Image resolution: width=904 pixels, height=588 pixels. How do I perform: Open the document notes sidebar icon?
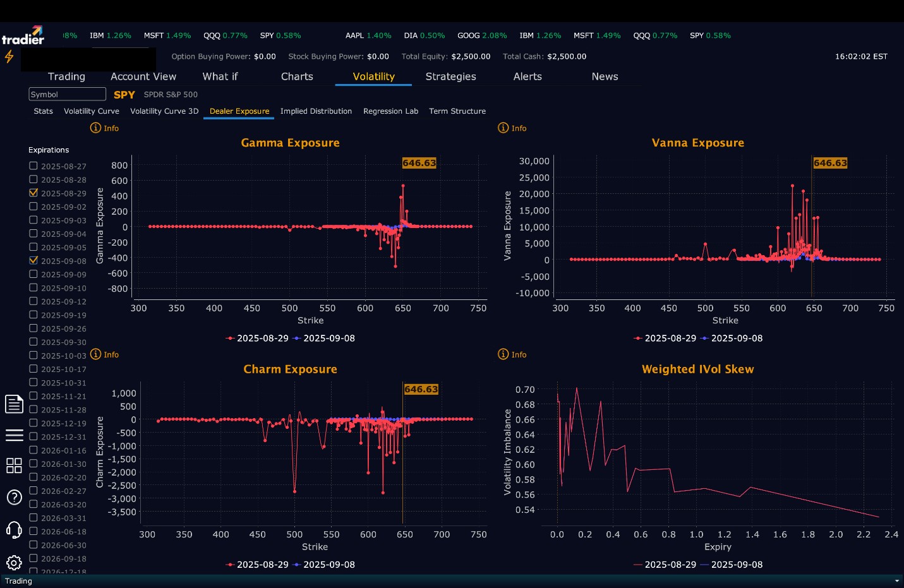(x=14, y=404)
